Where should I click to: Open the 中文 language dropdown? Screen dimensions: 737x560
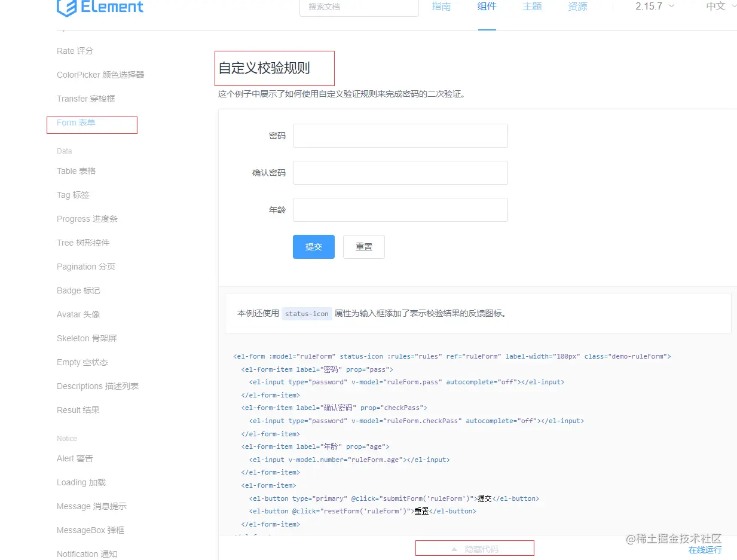(721, 6)
